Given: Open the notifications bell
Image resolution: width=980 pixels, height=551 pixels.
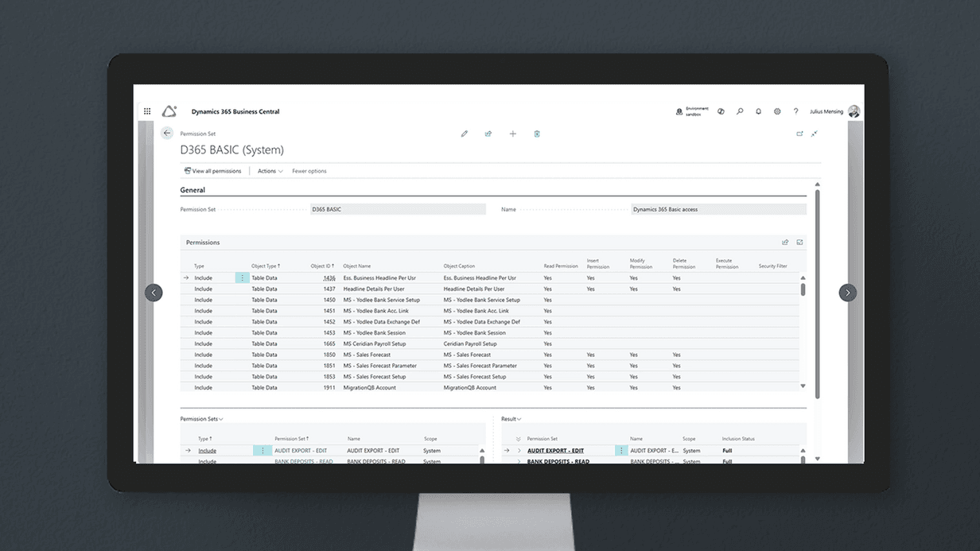Looking at the screenshot, I should tap(759, 112).
